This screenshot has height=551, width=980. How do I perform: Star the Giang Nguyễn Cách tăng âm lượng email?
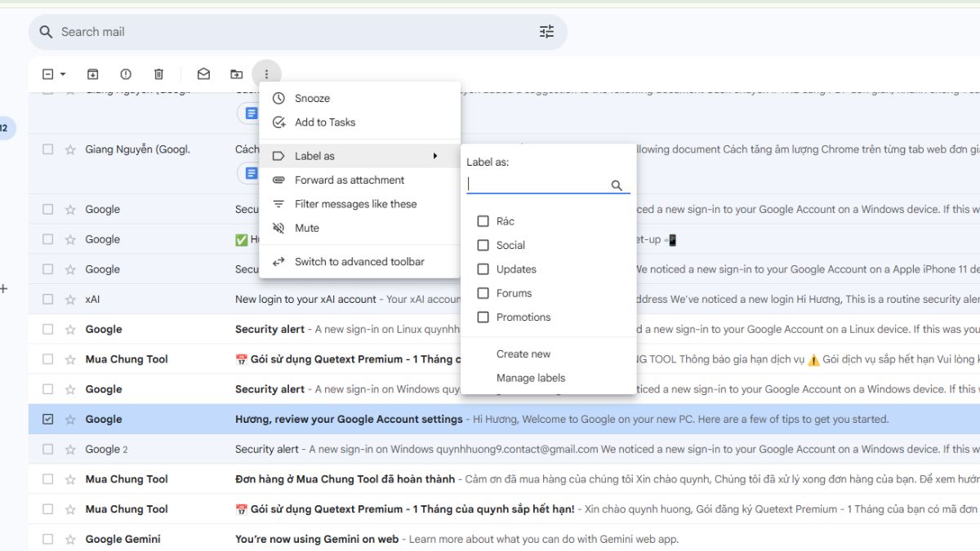(x=70, y=149)
